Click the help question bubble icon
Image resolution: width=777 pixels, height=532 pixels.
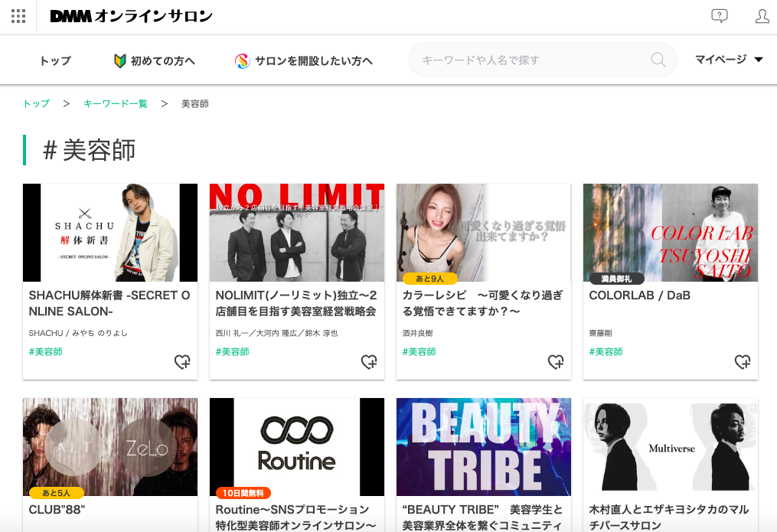[719, 16]
